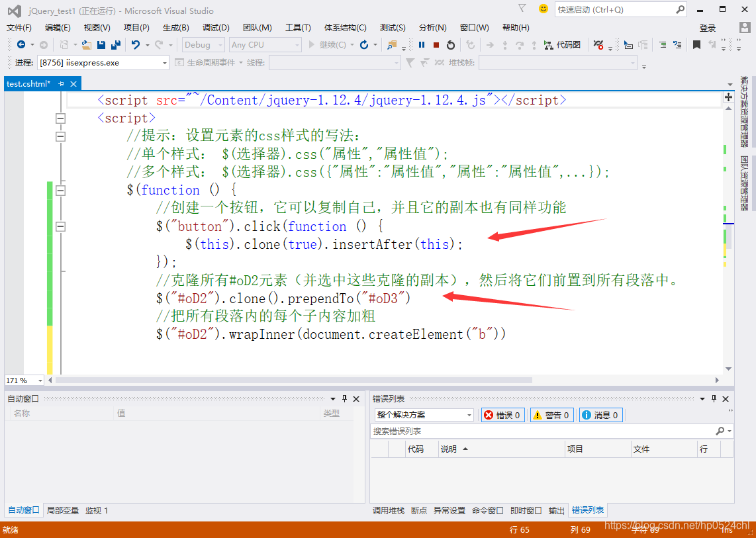The width and height of the screenshot is (756, 538).
Task: Pause debugging with the Break All icon
Action: coord(422,45)
